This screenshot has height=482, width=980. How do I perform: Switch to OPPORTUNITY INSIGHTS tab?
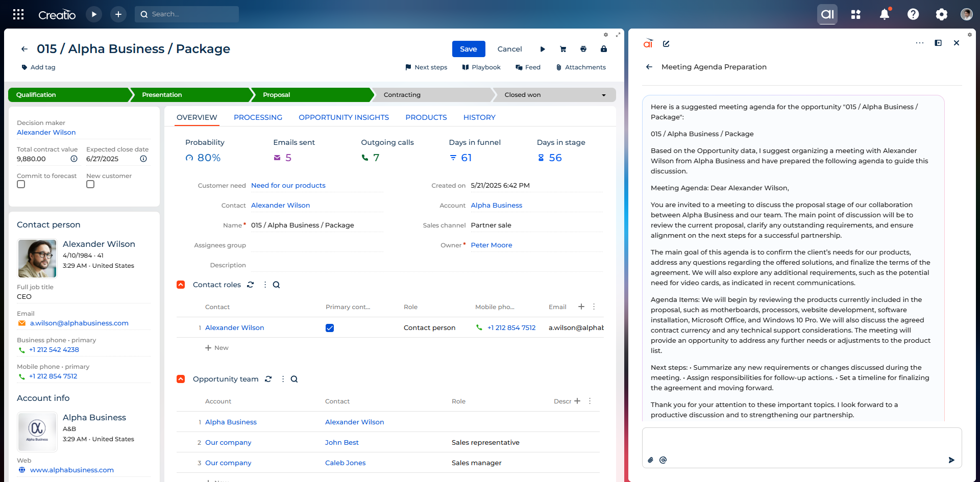tap(344, 117)
